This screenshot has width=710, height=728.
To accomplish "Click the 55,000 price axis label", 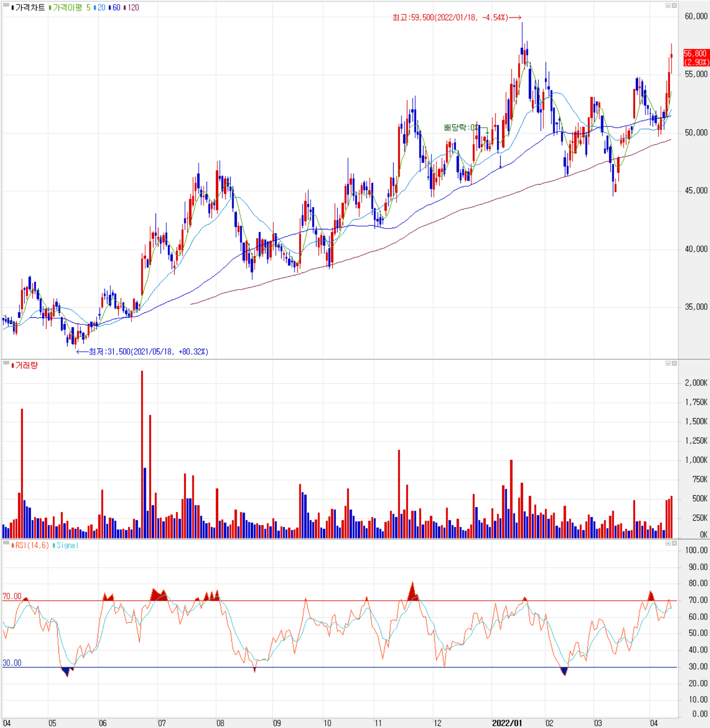I will coord(696,74).
